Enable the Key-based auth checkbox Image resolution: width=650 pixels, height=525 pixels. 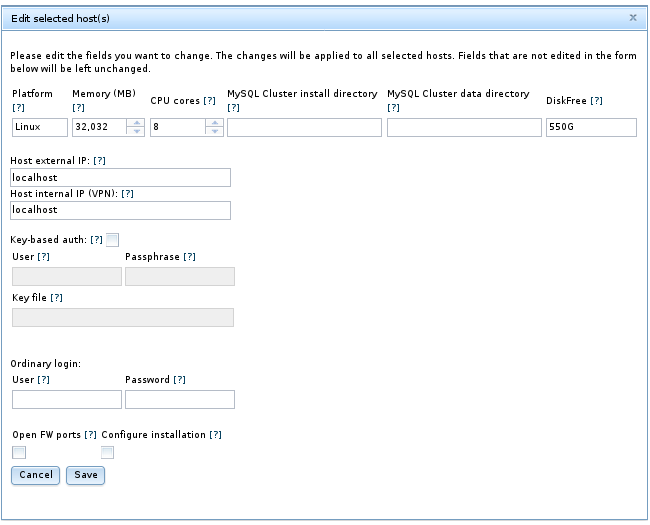(112, 240)
